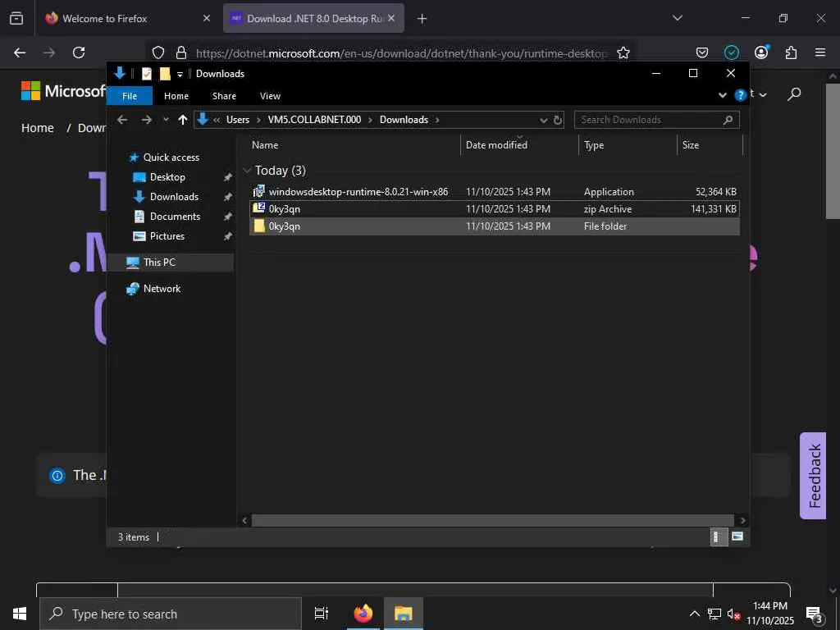Switch to details view icon
The image size is (840, 630).
tap(718, 536)
